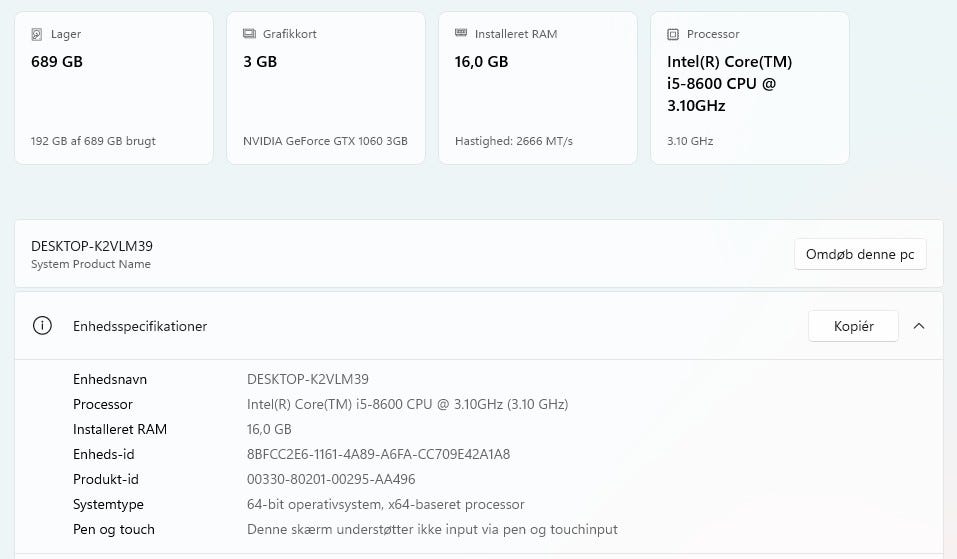Image resolution: width=957 pixels, height=559 pixels.
Task: Click the Enhedsspecifikationer header title
Action: click(140, 326)
